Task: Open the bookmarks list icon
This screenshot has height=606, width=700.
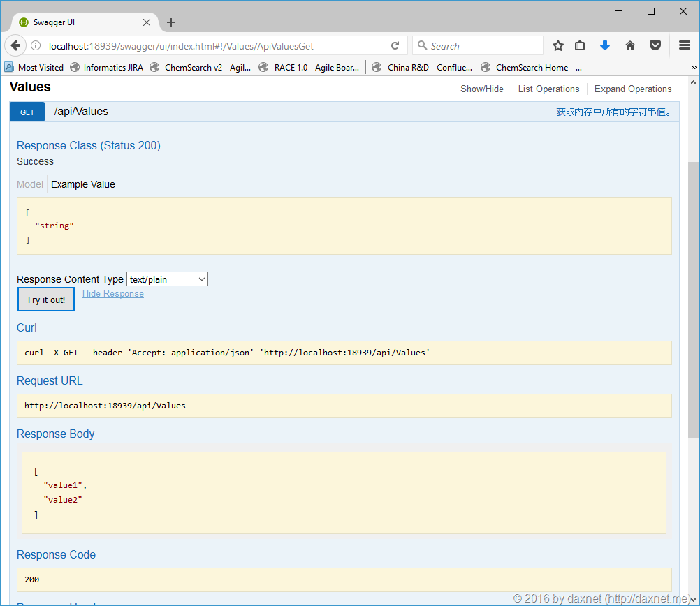Action: click(x=580, y=46)
